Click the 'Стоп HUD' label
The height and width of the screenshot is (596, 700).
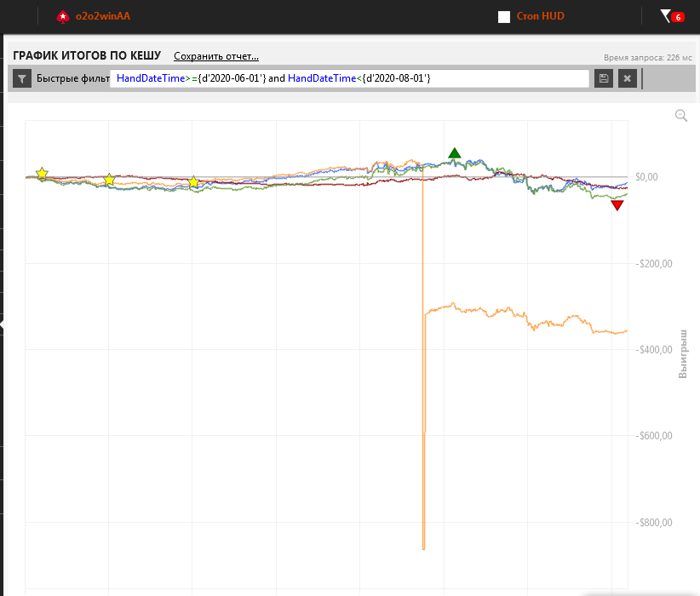[x=540, y=16]
